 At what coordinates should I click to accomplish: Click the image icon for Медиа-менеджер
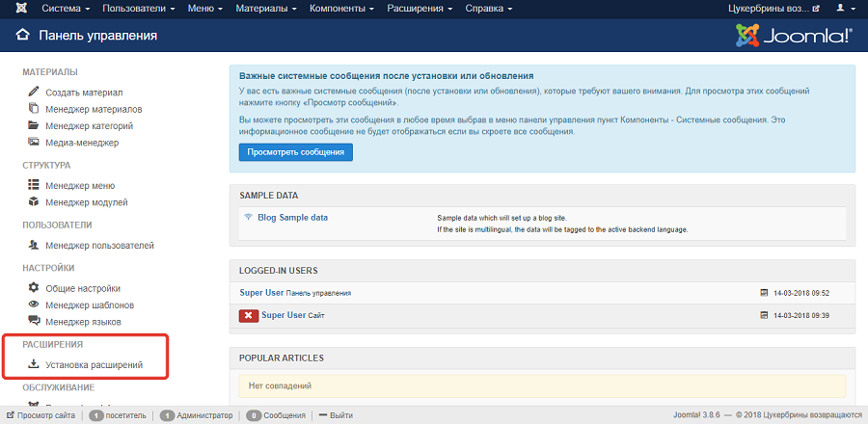[x=34, y=142]
